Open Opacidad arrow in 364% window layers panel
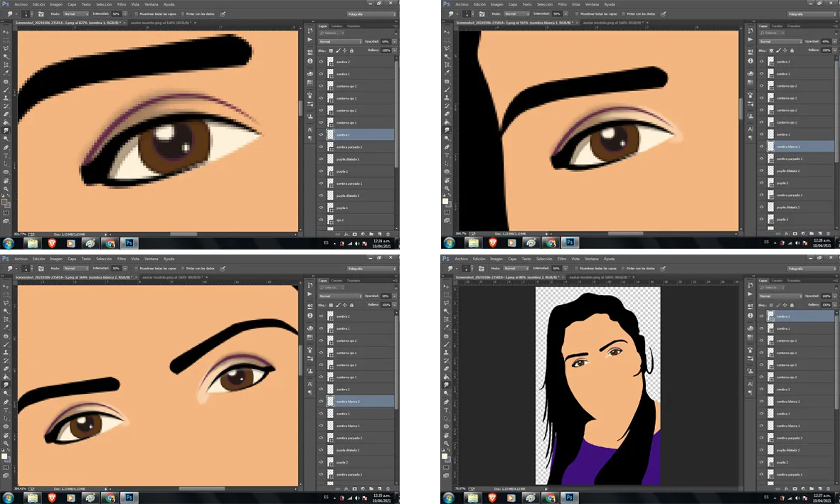This screenshot has width=840, height=504. pyautogui.click(x=394, y=296)
